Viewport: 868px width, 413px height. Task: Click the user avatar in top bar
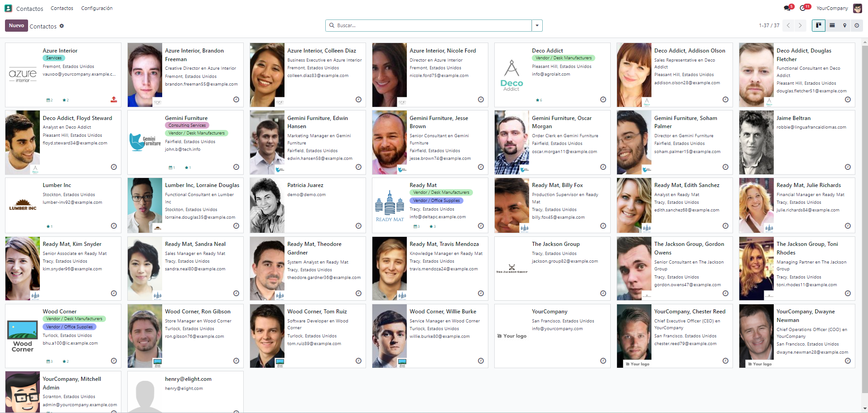tap(858, 8)
